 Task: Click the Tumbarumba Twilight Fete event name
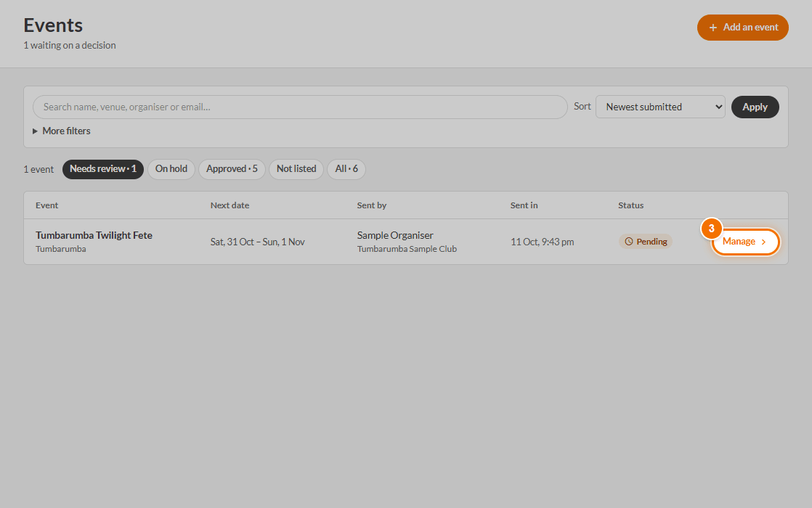[x=94, y=235]
